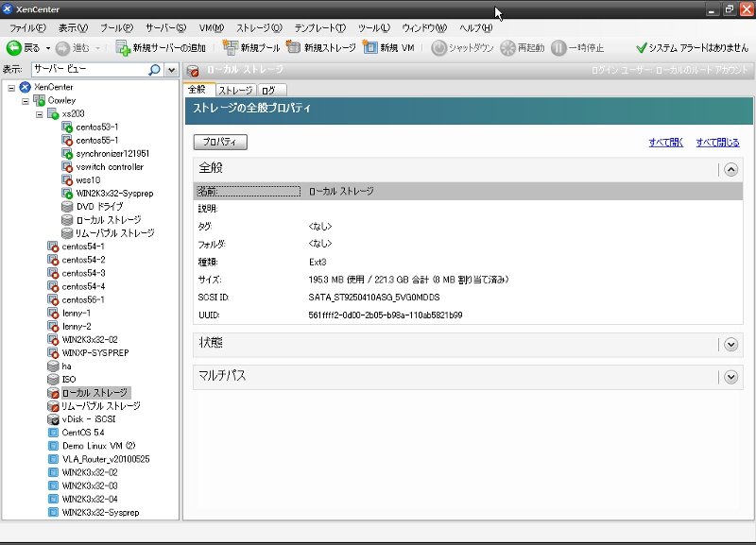Viewport: 756px width, 545px height.
Task: Select the synchronizer121951 tree item
Action: coord(112,154)
